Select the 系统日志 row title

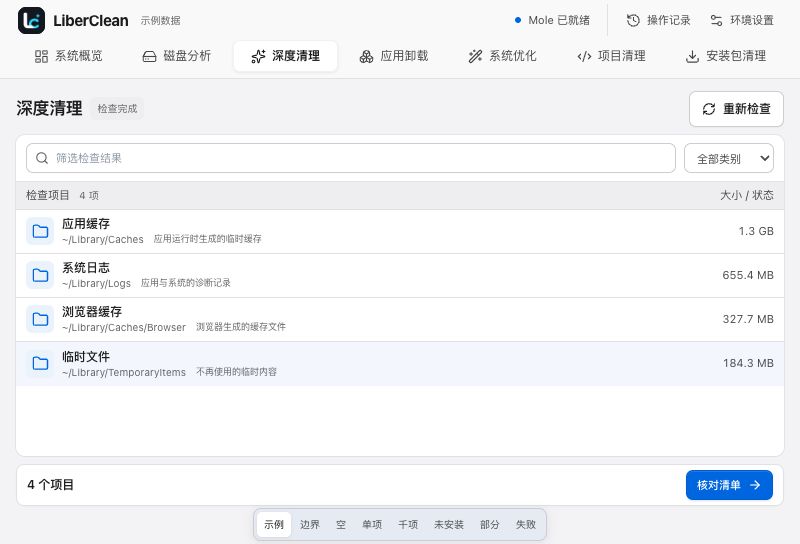(x=86, y=267)
